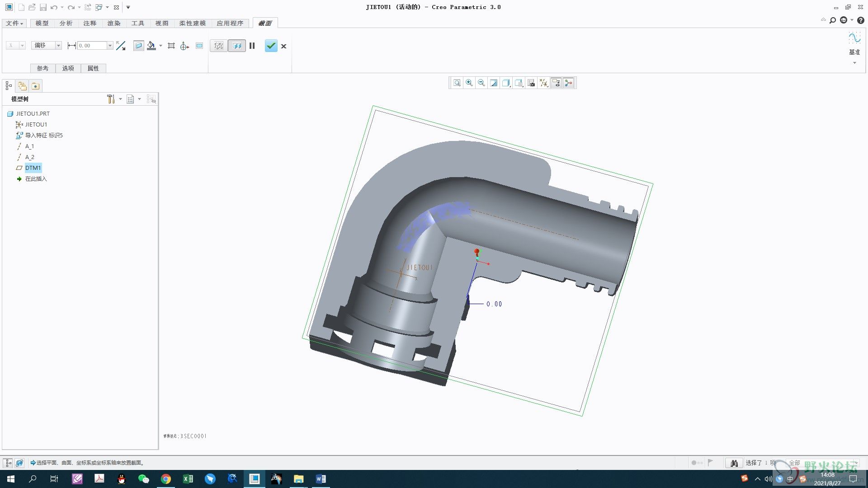Viewport: 868px width, 488px height.
Task: Click the close window icon in quick access
Action: [x=116, y=7]
